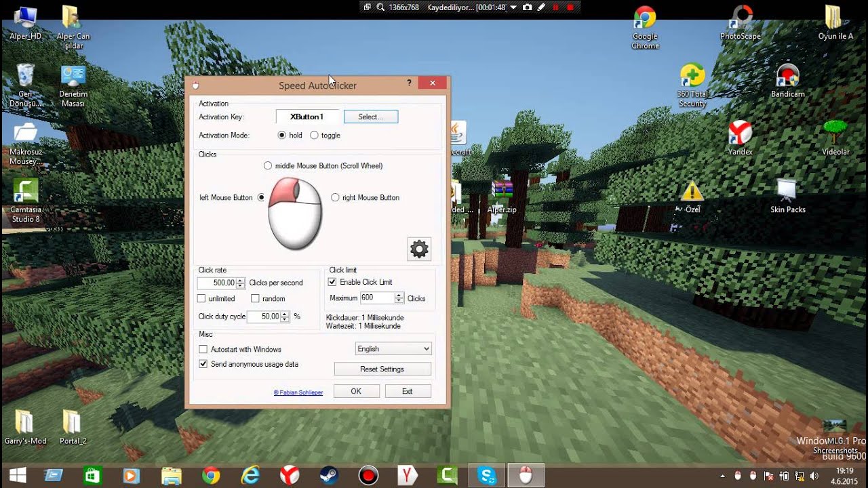
Task: Open the English language dropdown
Action: [x=393, y=349]
